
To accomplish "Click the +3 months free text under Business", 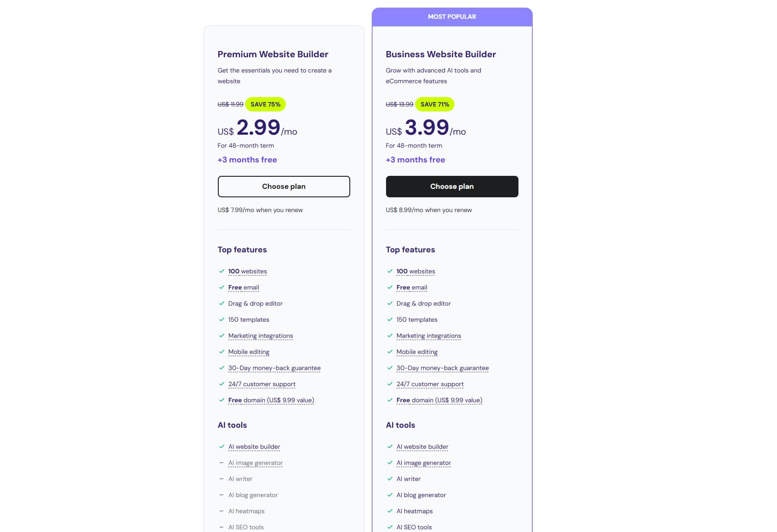I will pyautogui.click(x=416, y=160).
